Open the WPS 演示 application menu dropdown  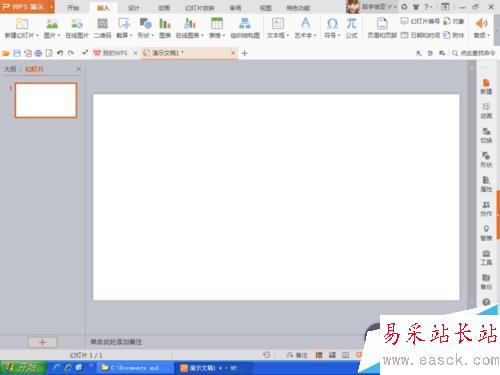click(x=52, y=7)
